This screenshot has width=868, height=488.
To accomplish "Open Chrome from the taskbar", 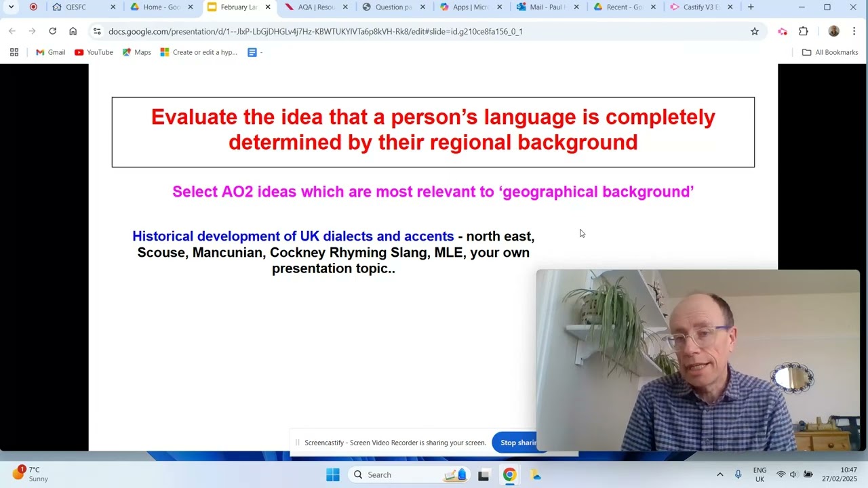I will 509,474.
